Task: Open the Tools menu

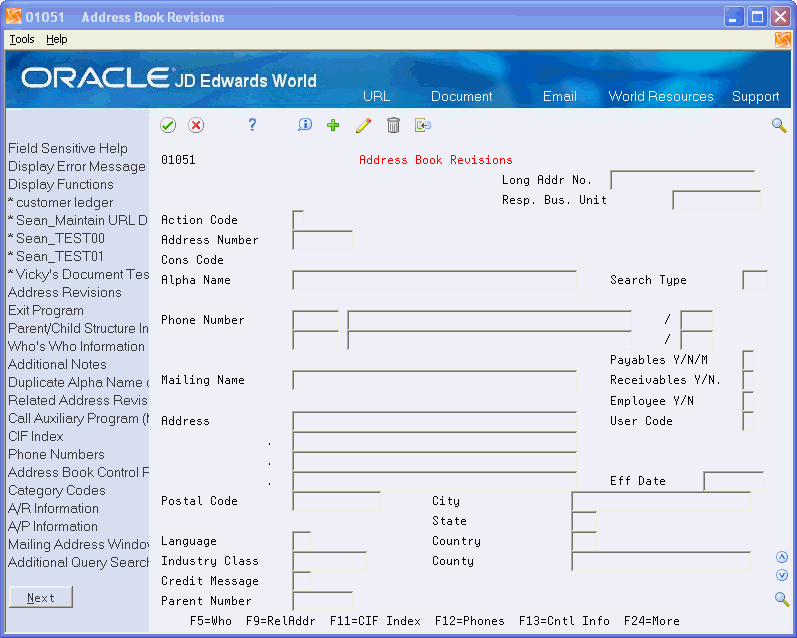Action: coord(22,39)
